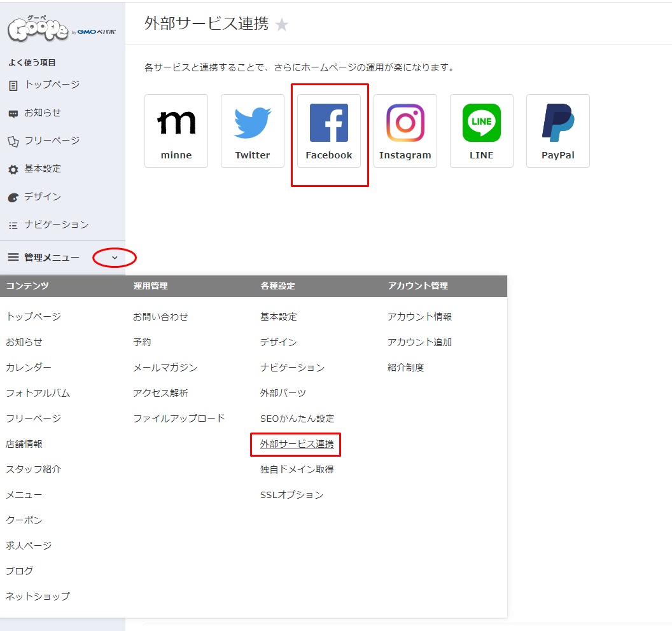Select 基本設定 in sidebar favorites
The width and height of the screenshot is (672, 631).
(x=43, y=169)
